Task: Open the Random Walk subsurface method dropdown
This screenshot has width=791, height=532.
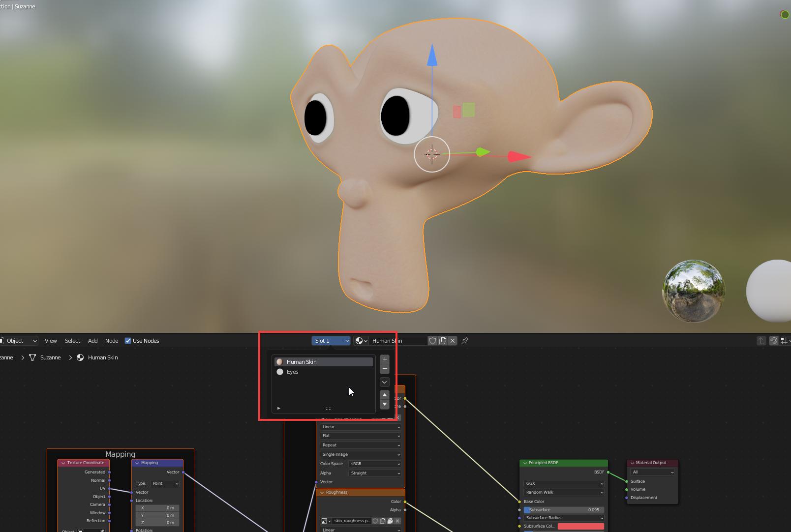Action: [564, 492]
